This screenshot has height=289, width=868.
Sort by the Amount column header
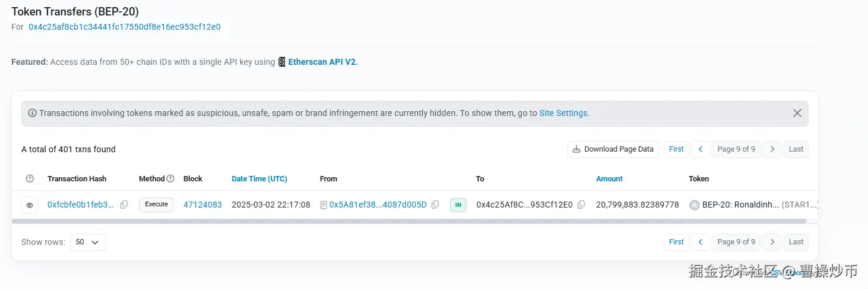609,178
